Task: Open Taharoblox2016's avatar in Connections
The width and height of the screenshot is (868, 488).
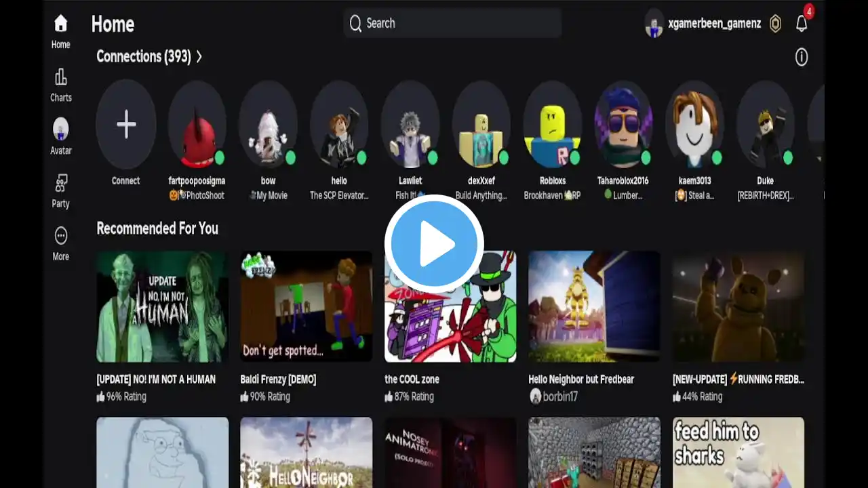Action: pyautogui.click(x=623, y=124)
